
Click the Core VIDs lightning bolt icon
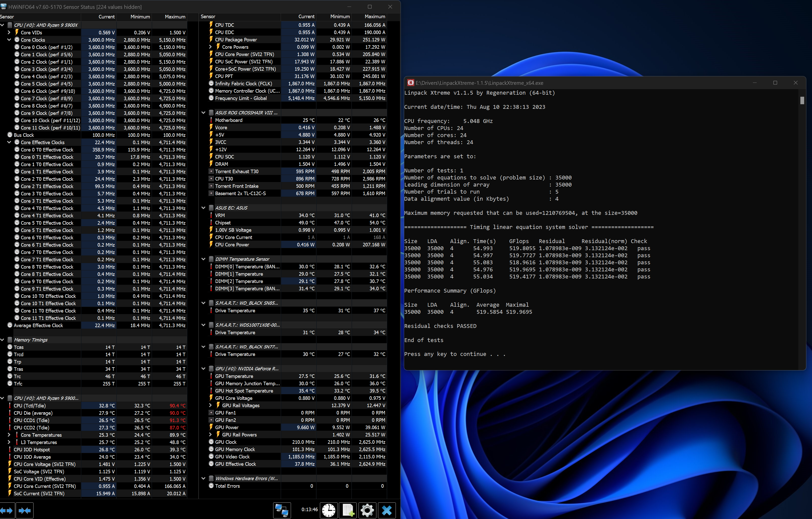pyautogui.click(x=17, y=32)
